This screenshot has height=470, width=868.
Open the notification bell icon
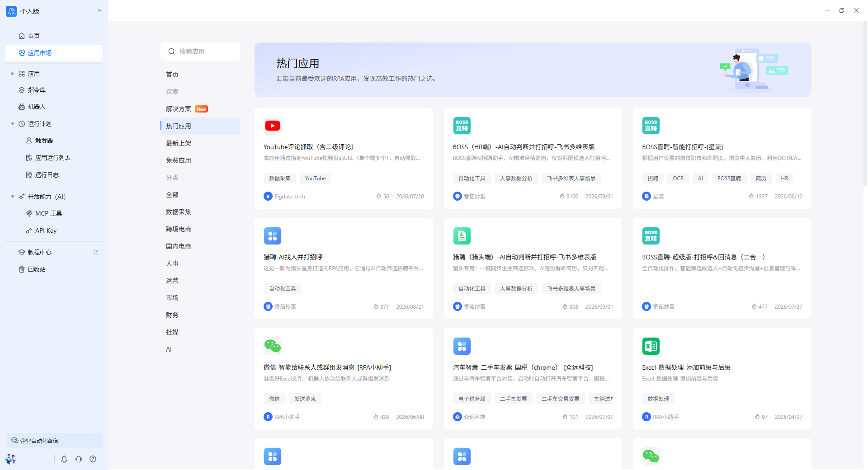pyautogui.click(x=64, y=459)
